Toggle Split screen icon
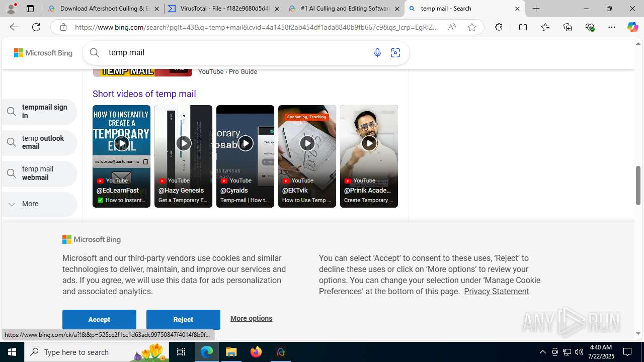The height and width of the screenshot is (362, 644). pos(523,27)
